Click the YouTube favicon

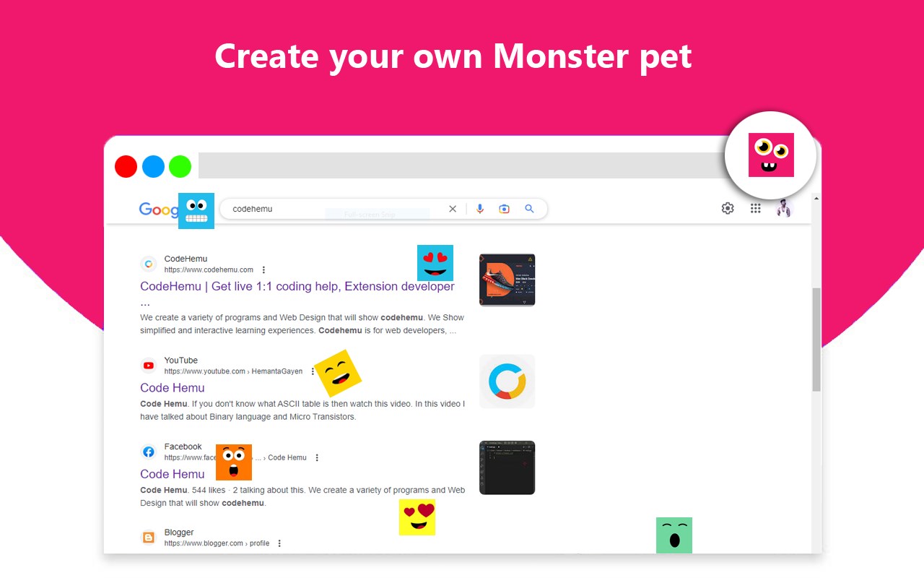pos(149,366)
